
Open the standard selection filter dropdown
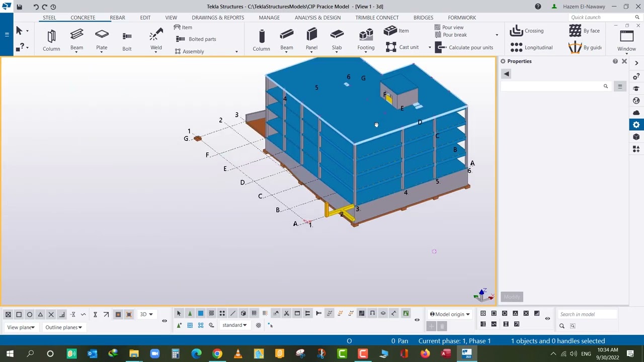tap(234, 325)
